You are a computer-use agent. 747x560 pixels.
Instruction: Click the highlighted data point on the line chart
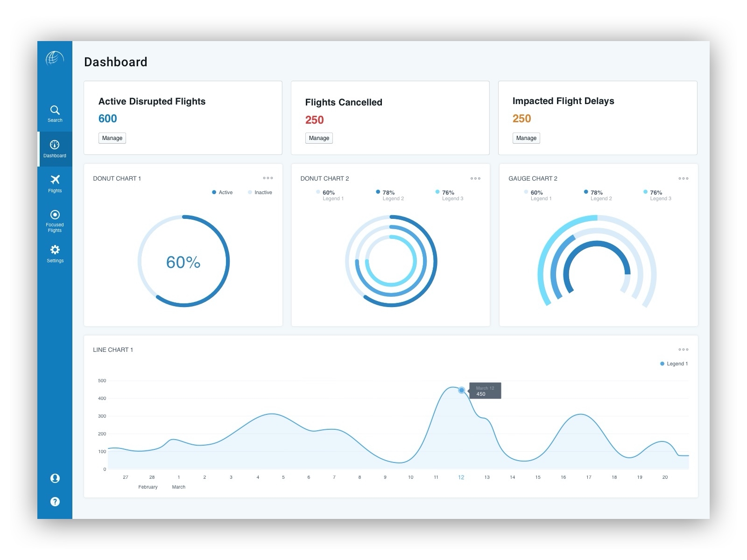coord(462,390)
